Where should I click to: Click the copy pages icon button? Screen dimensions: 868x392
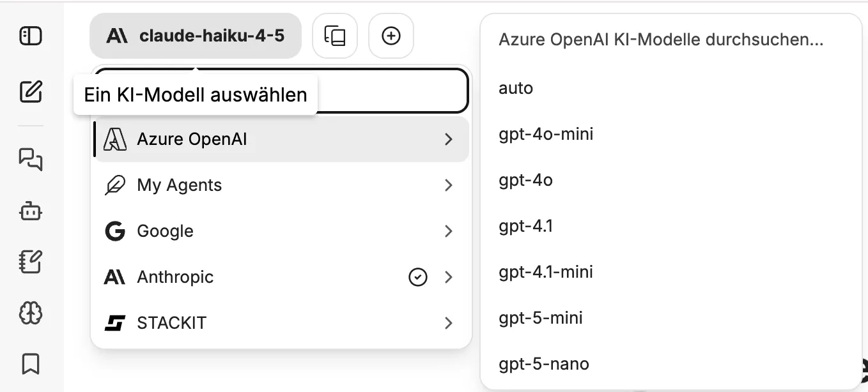point(335,36)
